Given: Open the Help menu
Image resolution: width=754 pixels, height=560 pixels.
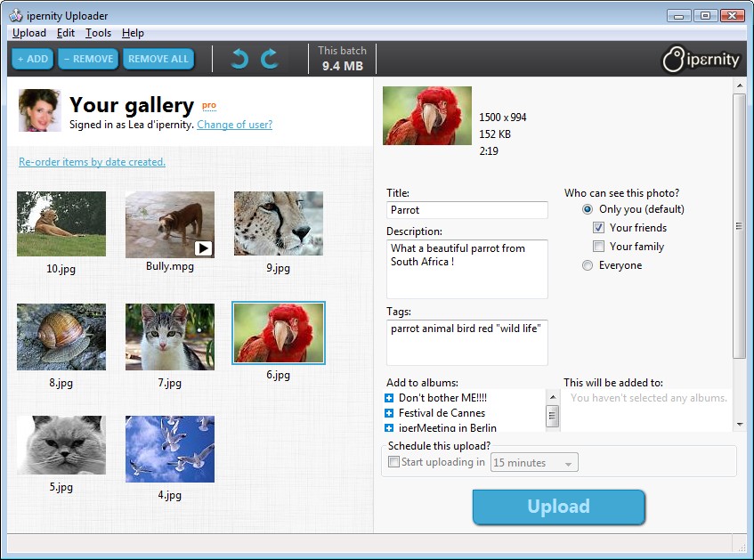Looking at the screenshot, I should pyautogui.click(x=133, y=33).
